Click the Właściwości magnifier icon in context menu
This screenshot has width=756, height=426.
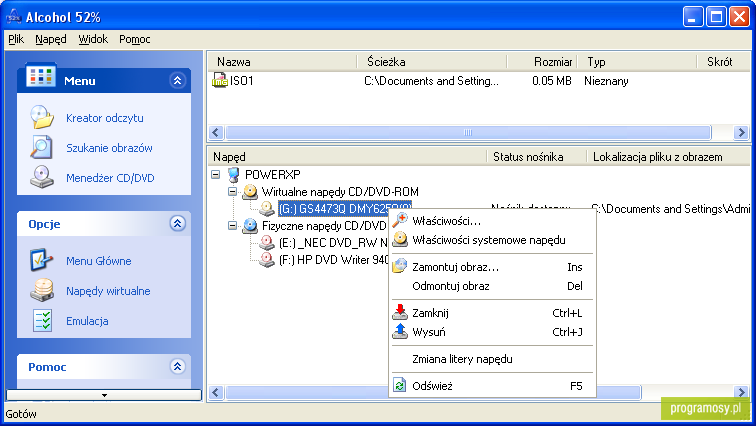(x=400, y=220)
